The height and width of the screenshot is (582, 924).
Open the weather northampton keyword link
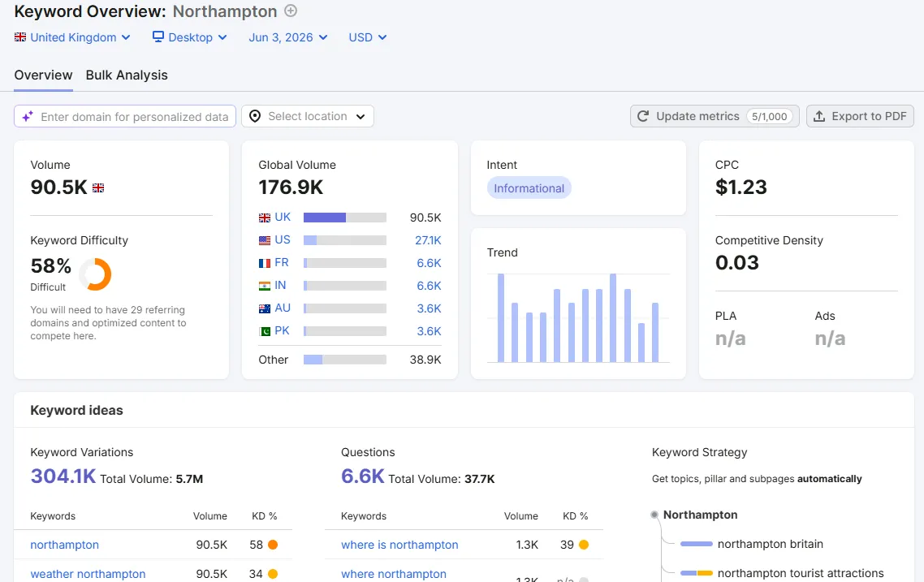88,574
